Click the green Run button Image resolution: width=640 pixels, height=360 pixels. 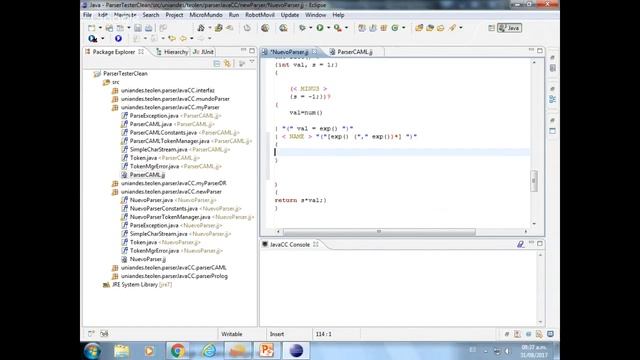click(x=320, y=28)
